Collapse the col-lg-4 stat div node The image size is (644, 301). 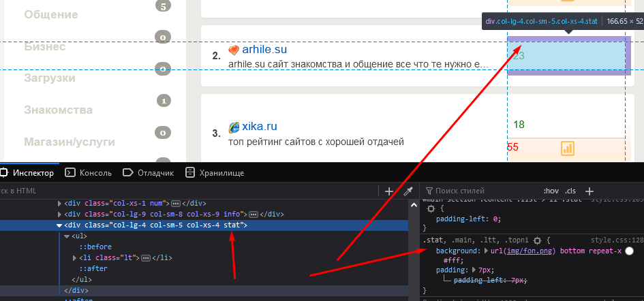[59, 225]
